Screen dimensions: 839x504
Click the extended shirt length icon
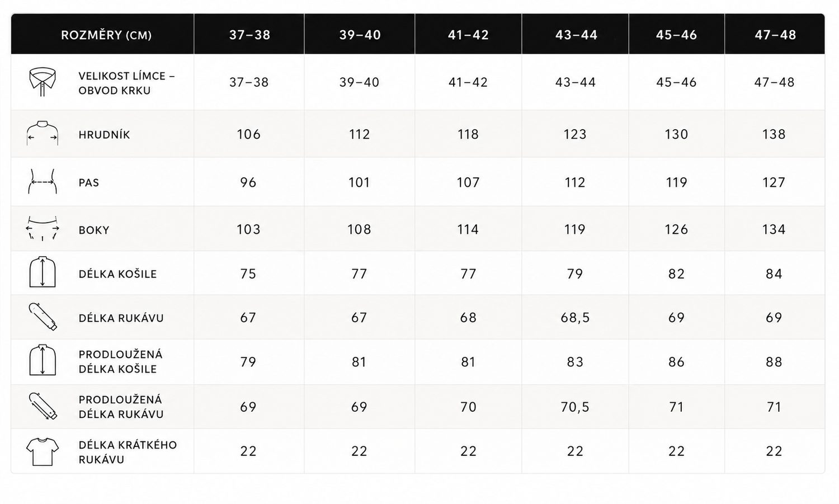point(43,361)
